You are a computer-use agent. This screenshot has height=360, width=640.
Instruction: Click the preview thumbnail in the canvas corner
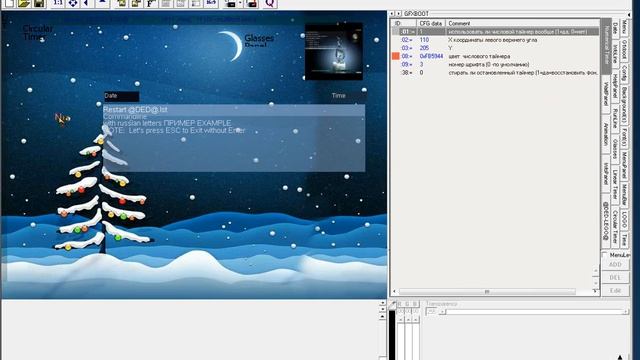(x=334, y=51)
